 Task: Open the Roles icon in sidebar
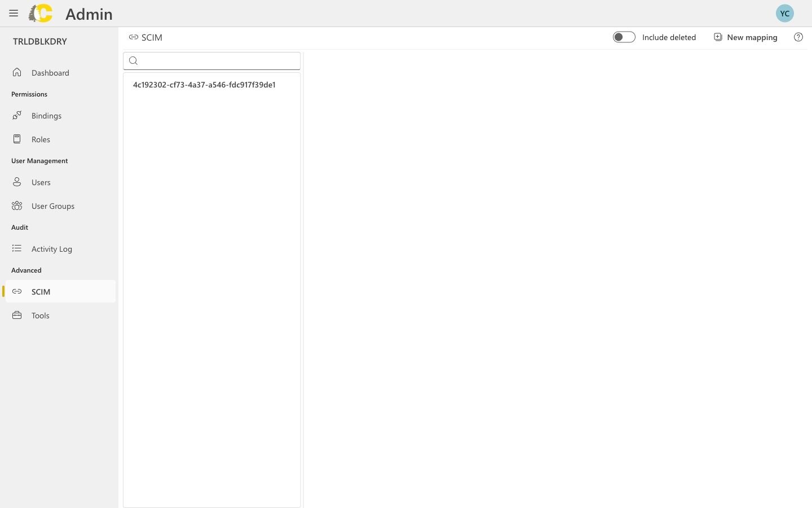[17, 139]
